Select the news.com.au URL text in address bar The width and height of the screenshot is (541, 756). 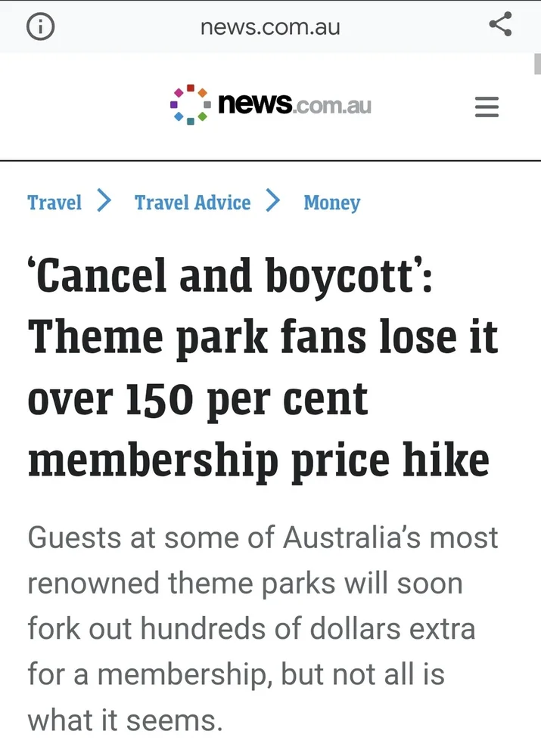(x=270, y=27)
